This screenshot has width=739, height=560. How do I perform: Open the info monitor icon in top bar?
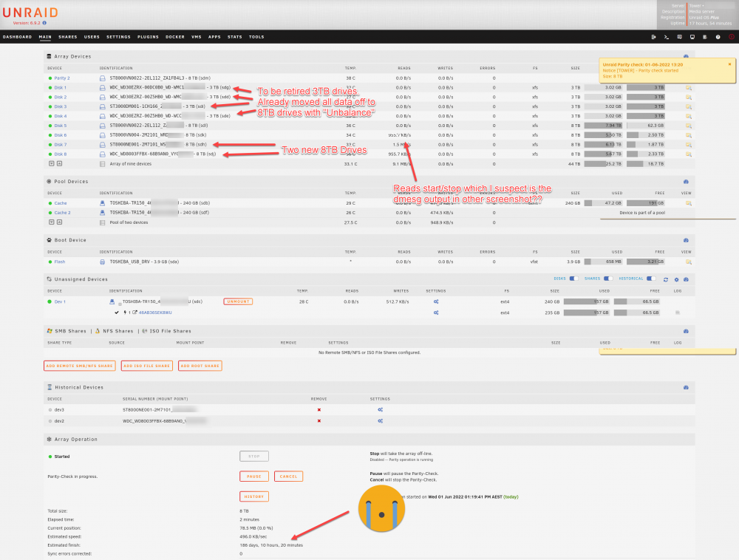(x=692, y=37)
